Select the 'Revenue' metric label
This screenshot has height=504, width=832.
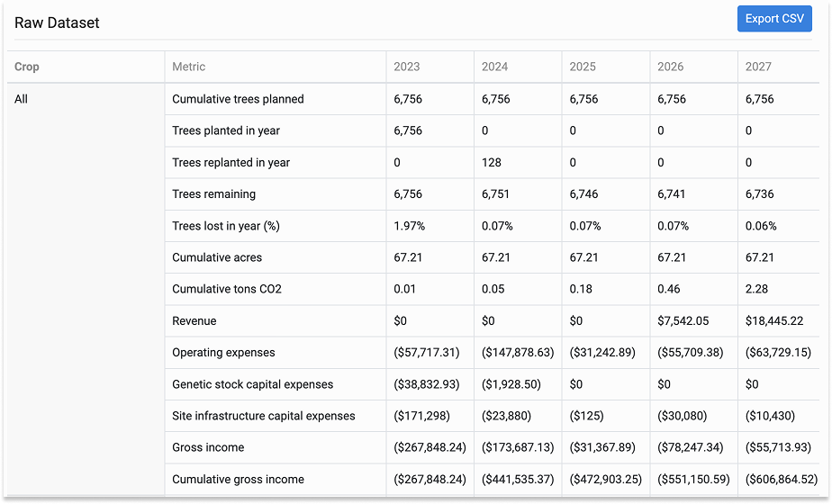pyautogui.click(x=194, y=321)
